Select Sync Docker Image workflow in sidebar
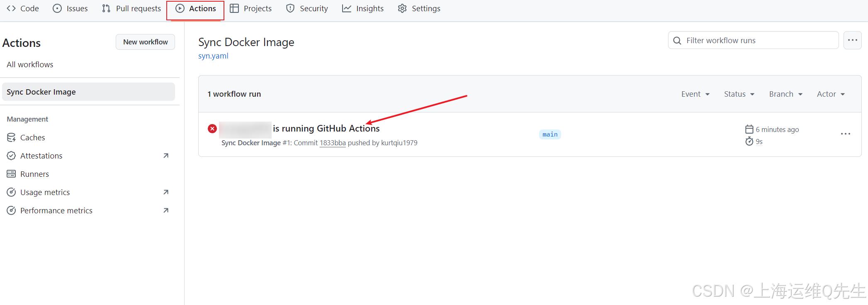The width and height of the screenshot is (868, 305). (x=88, y=92)
